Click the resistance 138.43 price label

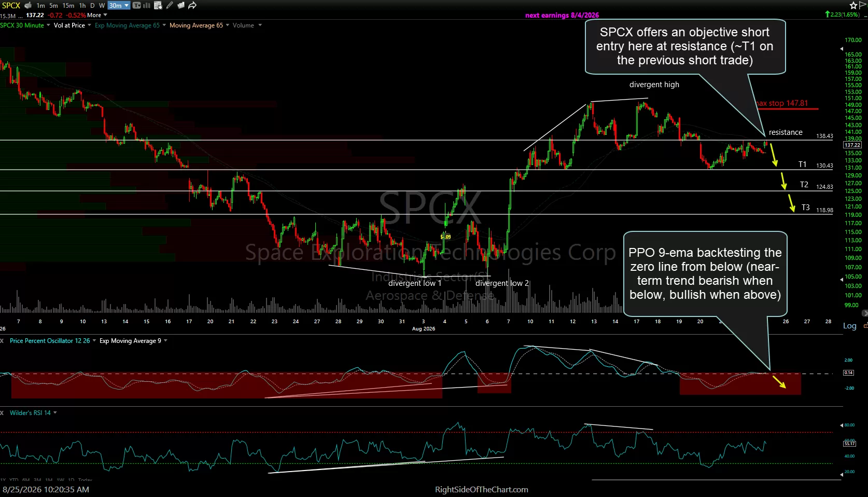pos(824,136)
